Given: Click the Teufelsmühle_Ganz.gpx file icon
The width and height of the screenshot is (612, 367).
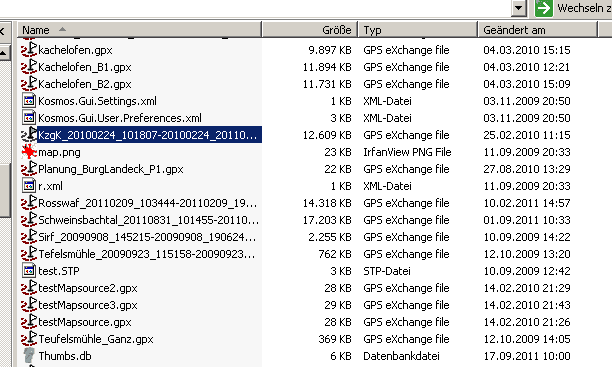Looking at the screenshot, I should [29, 338].
